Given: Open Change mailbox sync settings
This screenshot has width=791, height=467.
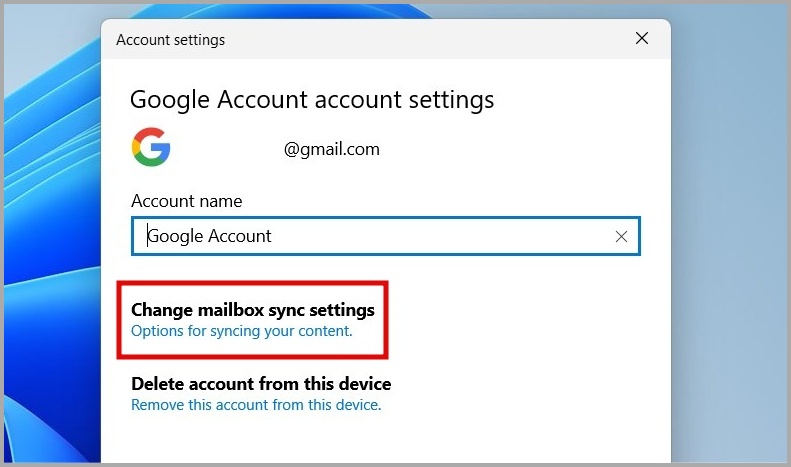Looking at the screenshot, I should coord(252,310).
